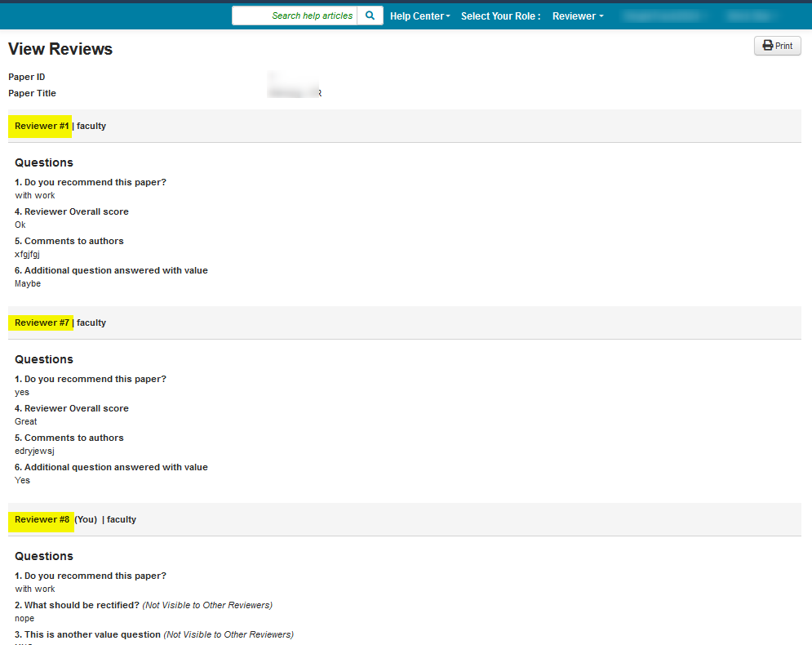Click Reviewer #1's comment 'xfgjfgj'
Screen dimensions: 812x645
point(27,255)
